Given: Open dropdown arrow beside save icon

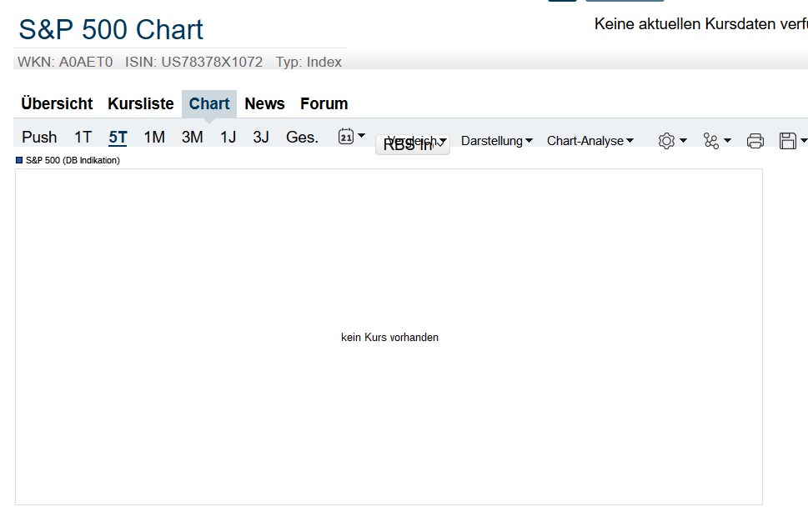Looking at the screenshot, I should click(804, 141).
